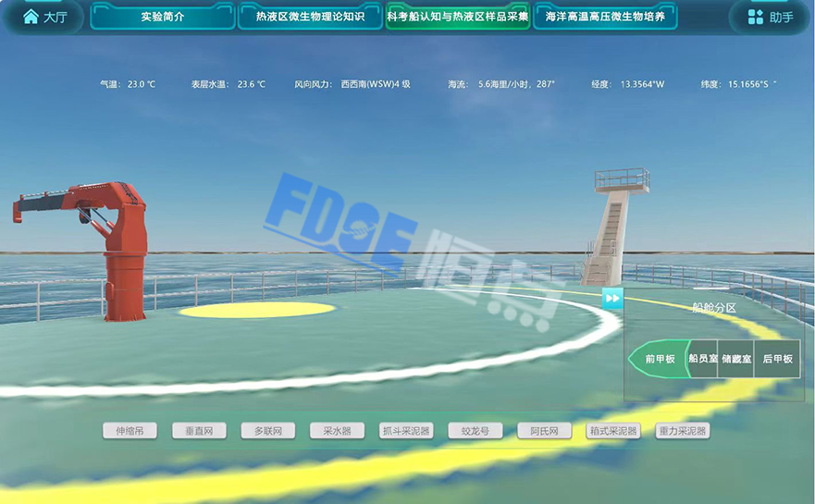This screenshot has width=815, height=504.
Task: Open the 蛟龙号 submersible button
Action: 475,431
